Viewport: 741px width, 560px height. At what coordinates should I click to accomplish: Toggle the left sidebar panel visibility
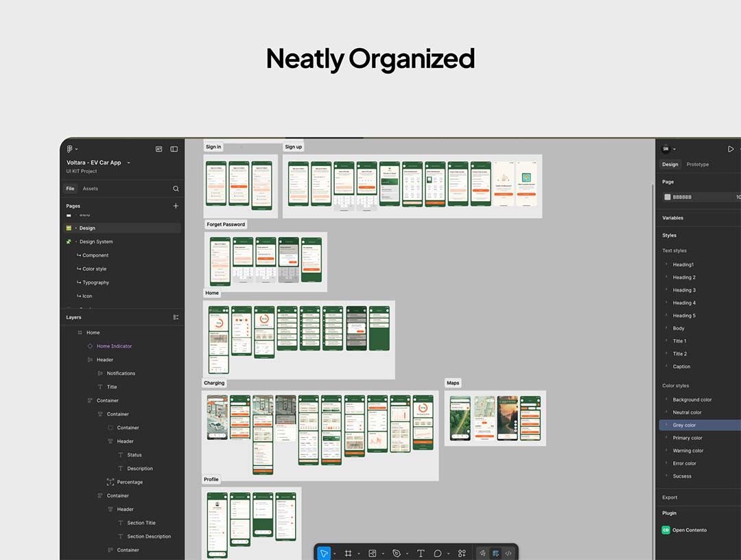174,149
